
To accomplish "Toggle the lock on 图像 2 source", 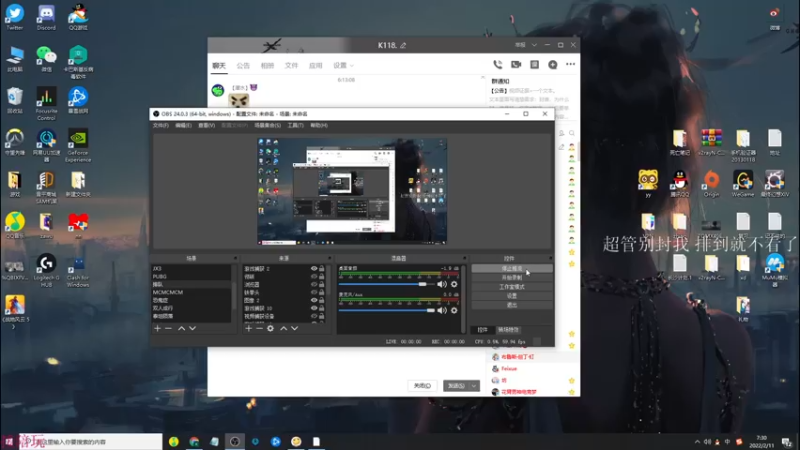I will tap(321, 301).
